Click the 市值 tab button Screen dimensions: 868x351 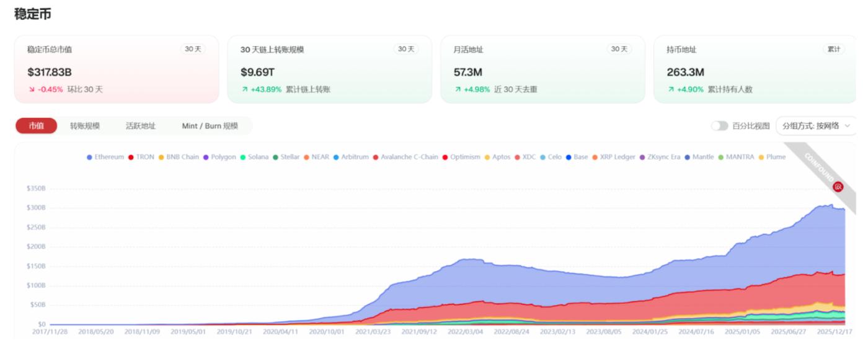click(x=36, y=126)
